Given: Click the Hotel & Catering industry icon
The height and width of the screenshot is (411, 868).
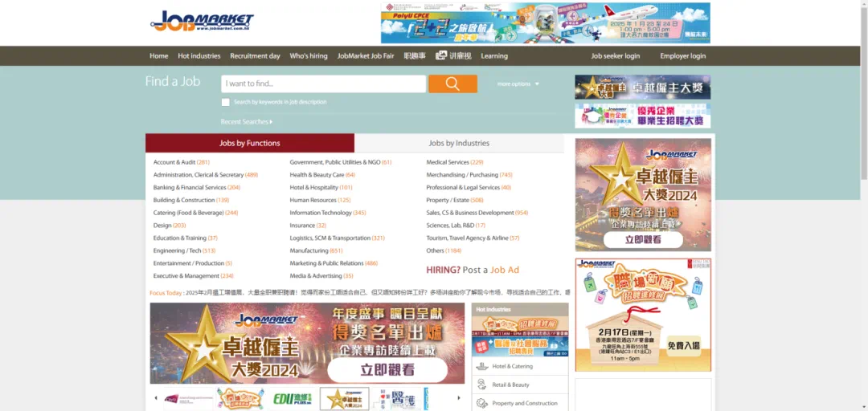Looking at the screenshot, I should [x=482, y=366].
